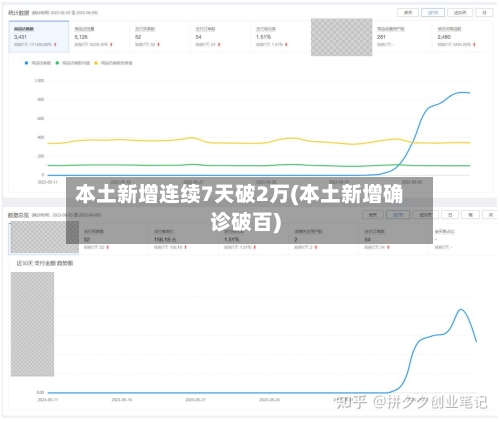Click the 2023-05-11 label on the top chart
The image size is (500, 422).
pyautogui.click(x=48, y=182)
